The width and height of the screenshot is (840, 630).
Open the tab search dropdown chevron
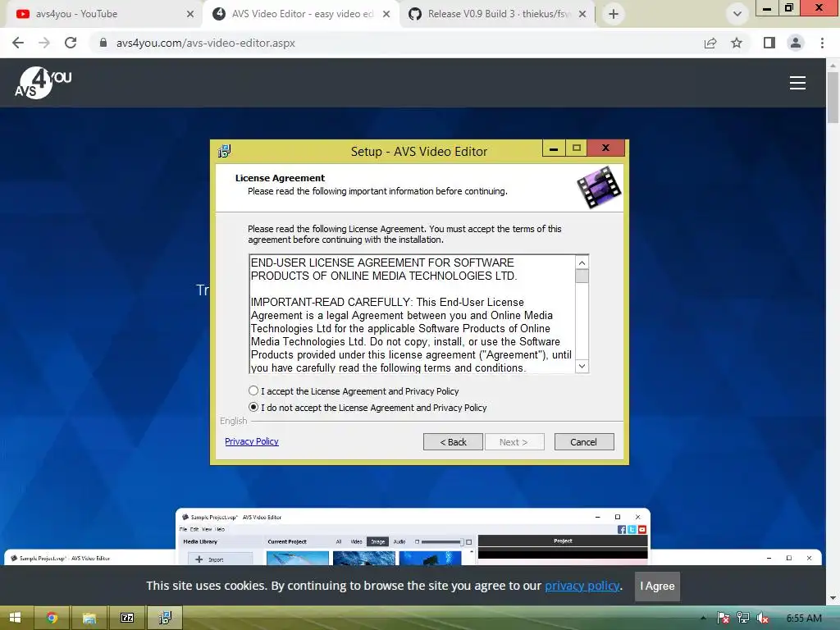[x=737, y=14]
